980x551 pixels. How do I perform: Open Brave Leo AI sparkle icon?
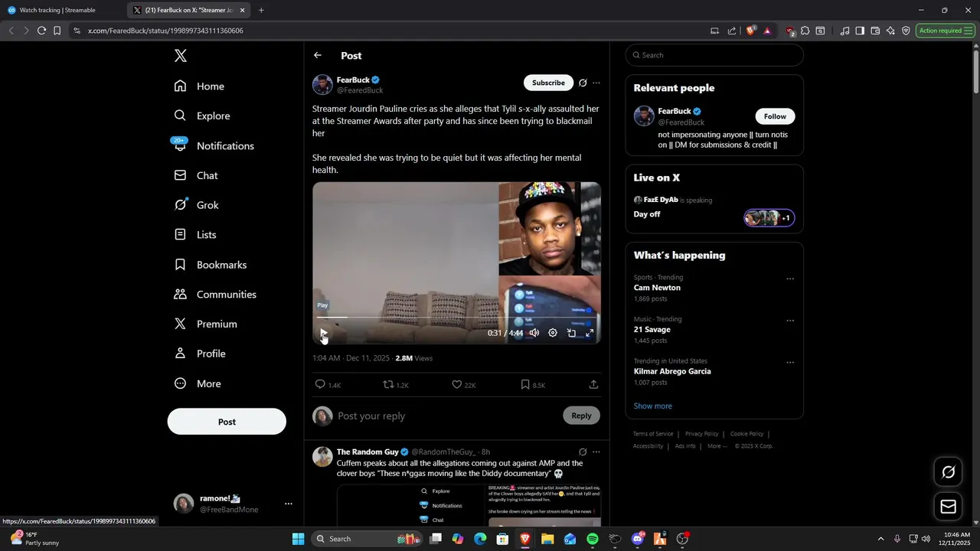pos(890,31)
